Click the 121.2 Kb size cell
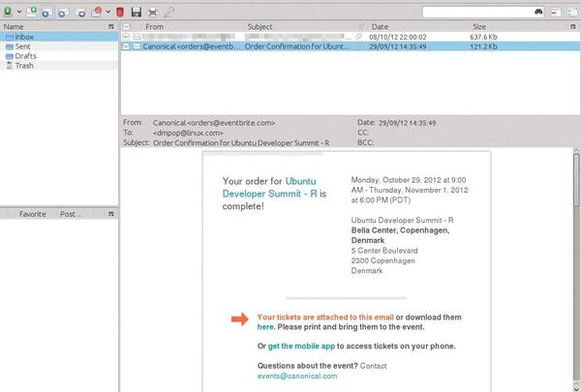This screenshot has width=581, height=392. click(483, 46)
